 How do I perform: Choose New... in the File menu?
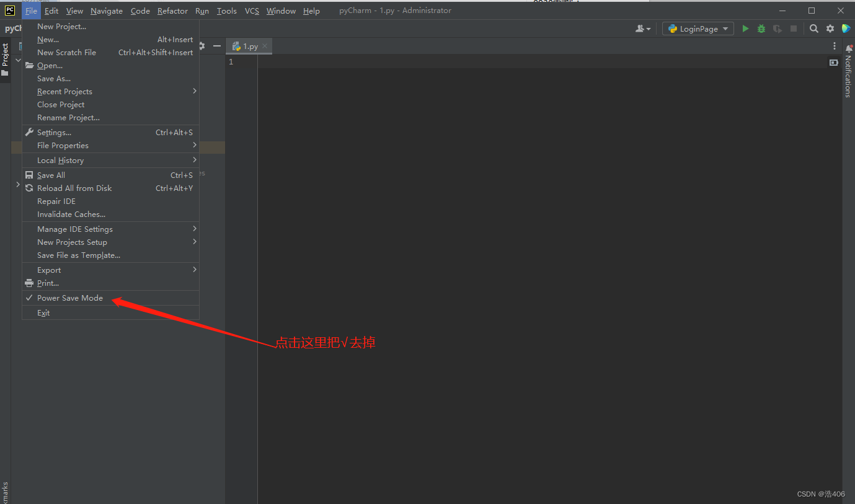[x=110, y=40]
